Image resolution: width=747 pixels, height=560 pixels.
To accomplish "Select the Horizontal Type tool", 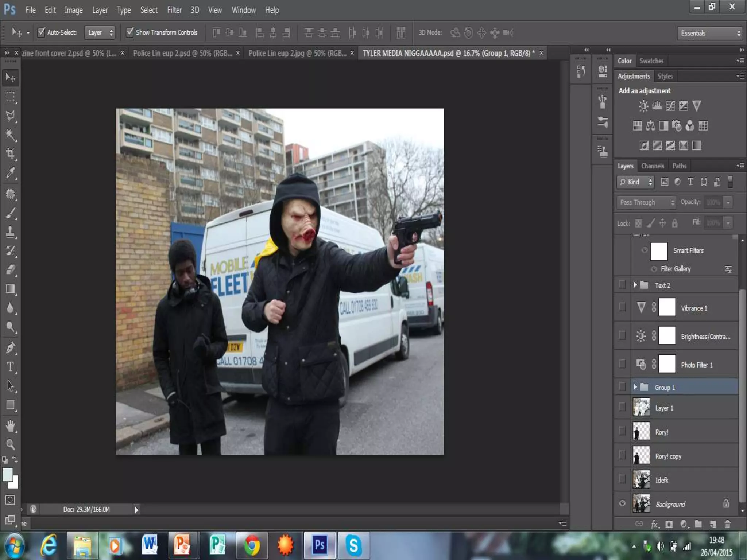I will (x=10, y=366).
